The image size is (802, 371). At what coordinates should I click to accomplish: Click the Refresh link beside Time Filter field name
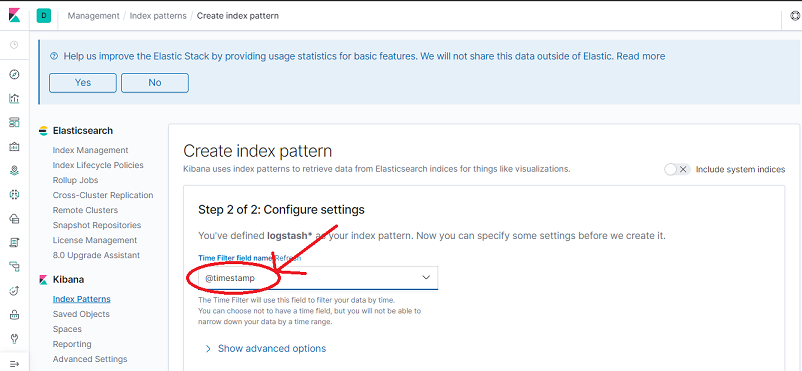pos(288,258)
